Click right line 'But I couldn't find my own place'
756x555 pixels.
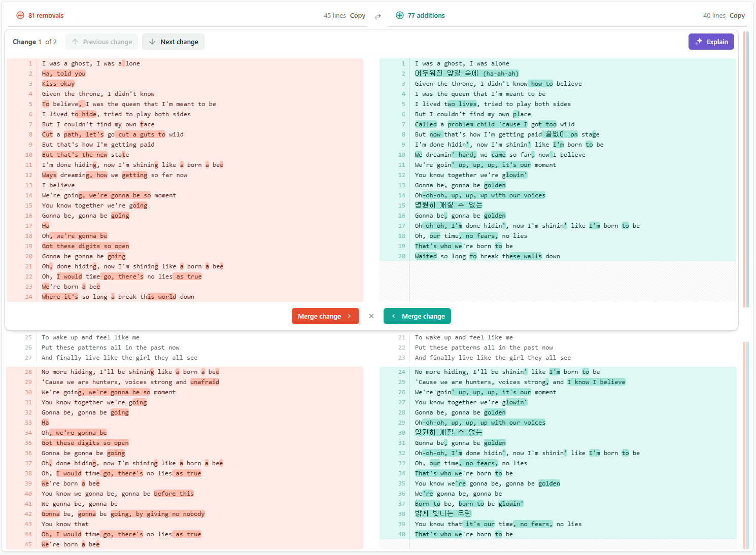(x=472, y=114)
